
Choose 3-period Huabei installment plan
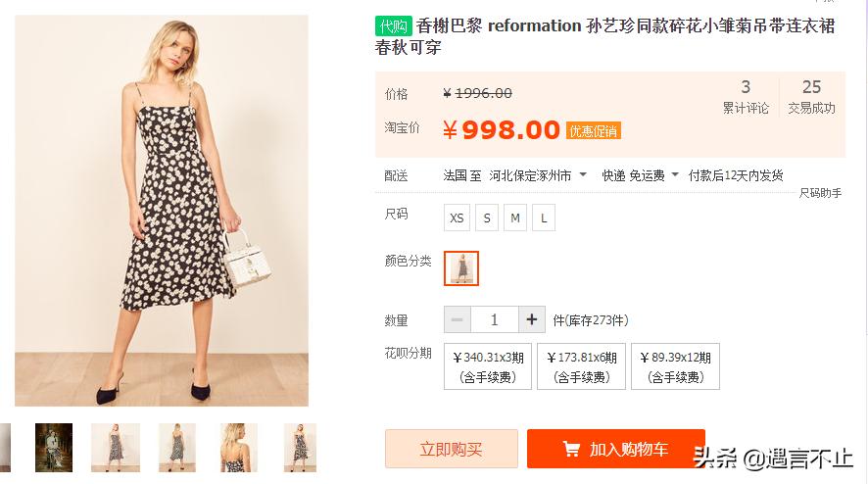[x=488, y=366]
